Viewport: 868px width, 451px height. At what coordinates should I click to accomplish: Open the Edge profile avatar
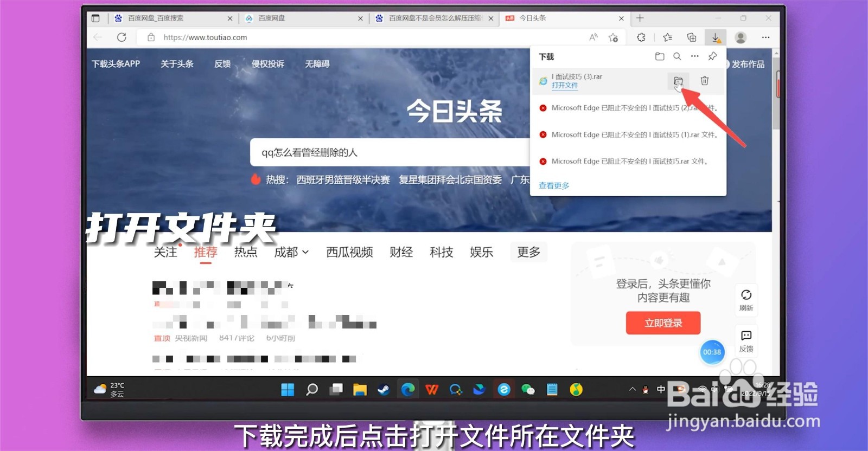pos(741,37)
